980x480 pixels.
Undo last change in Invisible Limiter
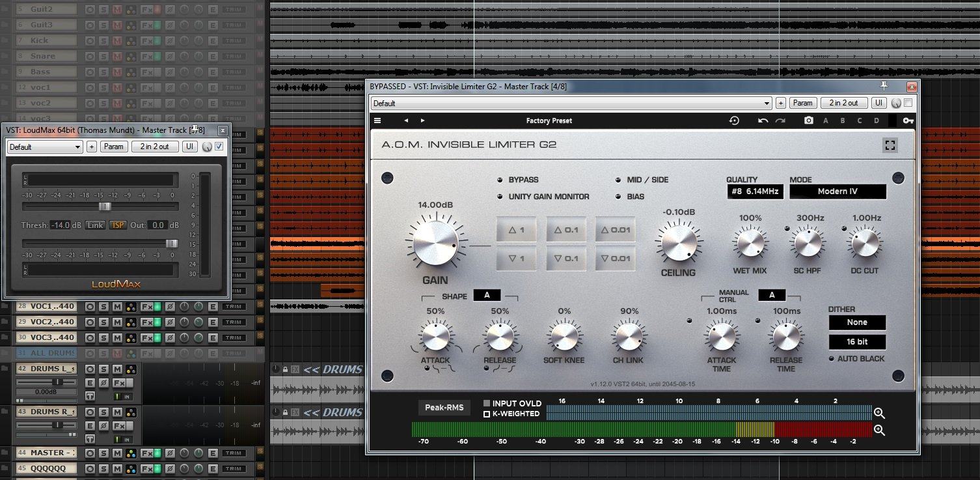(x=763, y=120)
